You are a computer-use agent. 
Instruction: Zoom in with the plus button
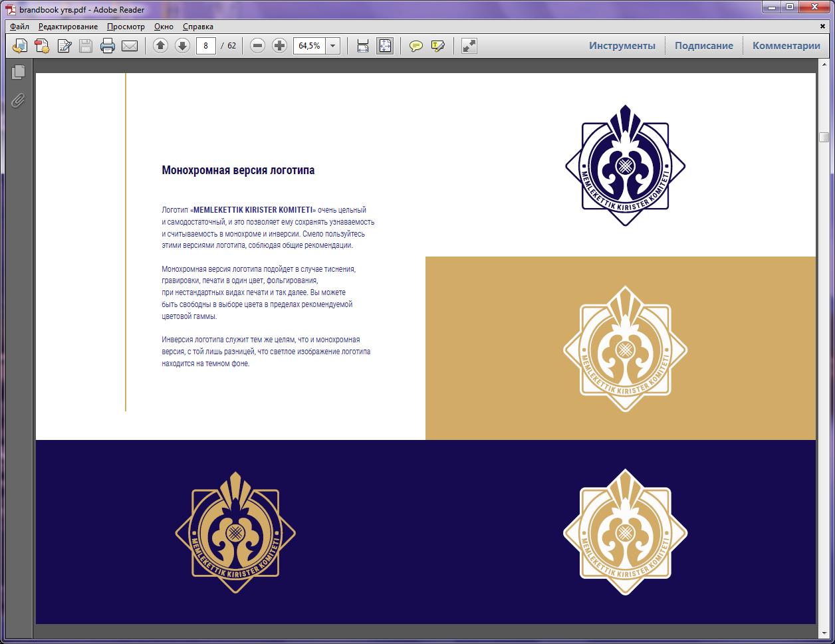[x=280, y=46]
